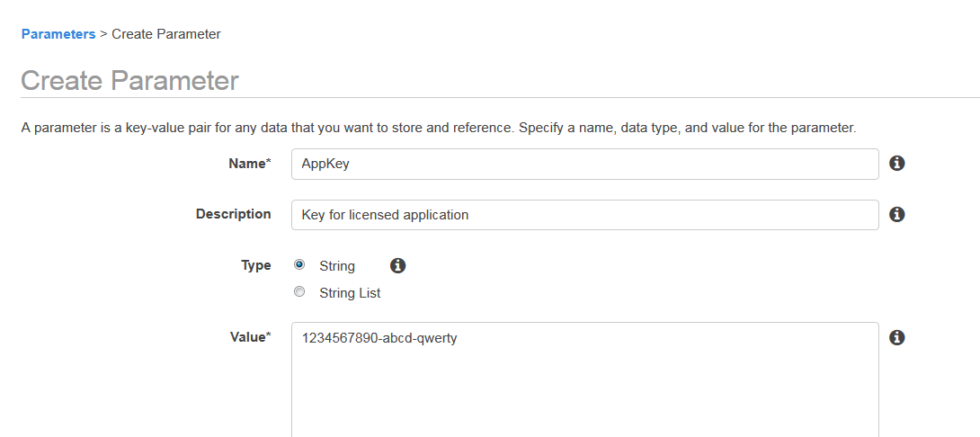The width and height of the screenshot is (980, 437).
Task: Click the Type field label
Action: 255,265
